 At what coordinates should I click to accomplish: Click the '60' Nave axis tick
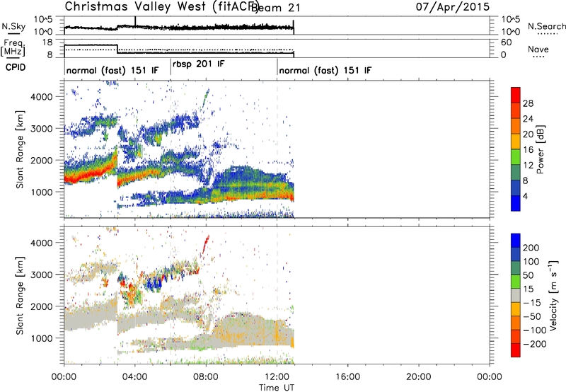pyautogui.click(x=506, y=42)
